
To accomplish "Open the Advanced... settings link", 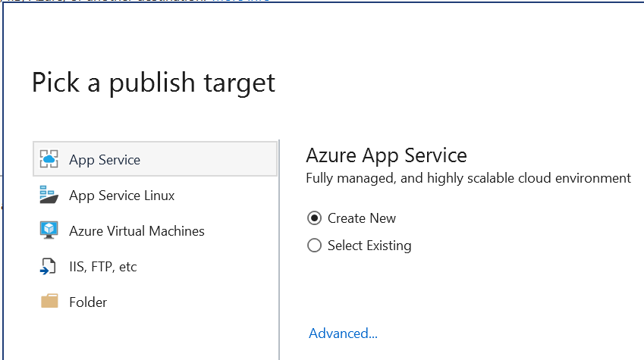I will 343,333.
